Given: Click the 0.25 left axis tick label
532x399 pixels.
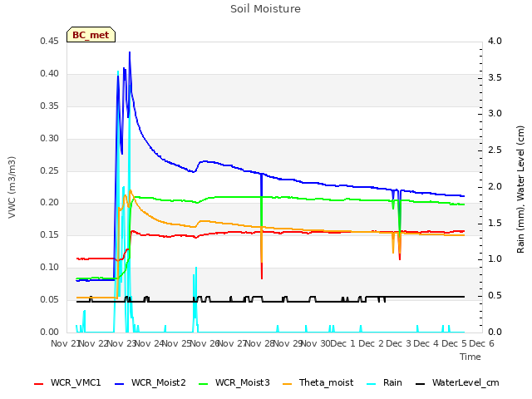Looking at the screenshot, I should 50,170.
